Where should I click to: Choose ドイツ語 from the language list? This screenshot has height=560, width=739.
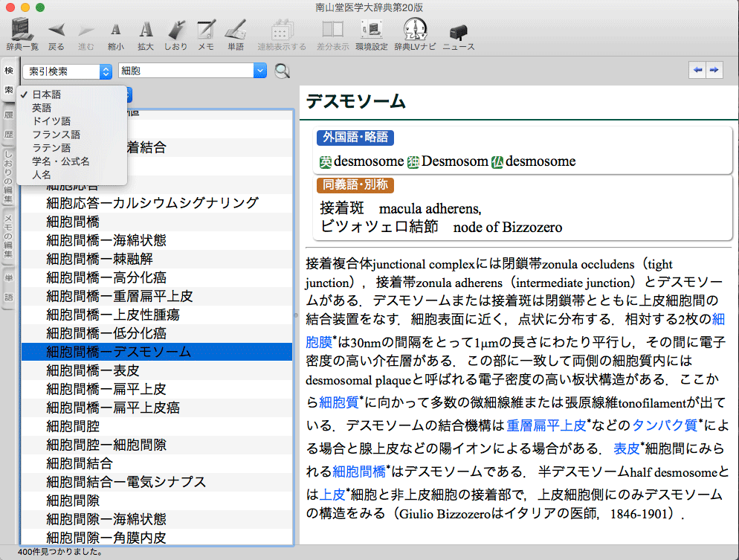point(51,121)
